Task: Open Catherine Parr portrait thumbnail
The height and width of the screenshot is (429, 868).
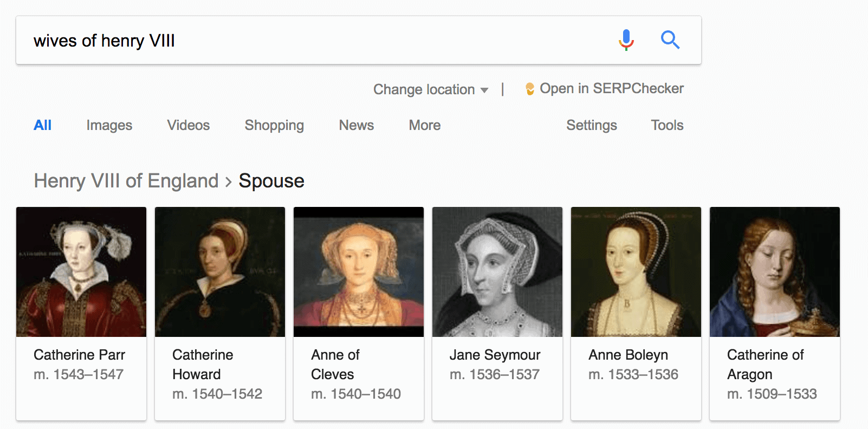Action: click(81, 272)
